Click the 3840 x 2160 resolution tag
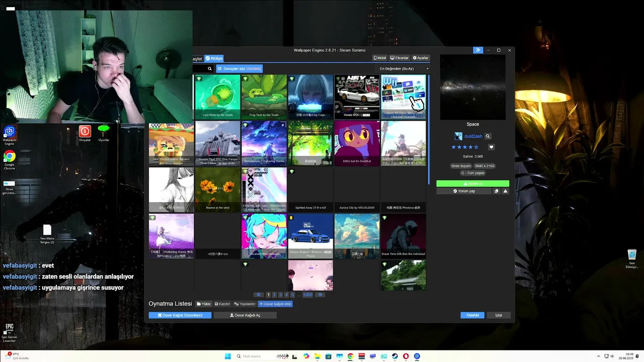The image size is (644, 362). tap(485, 166)
